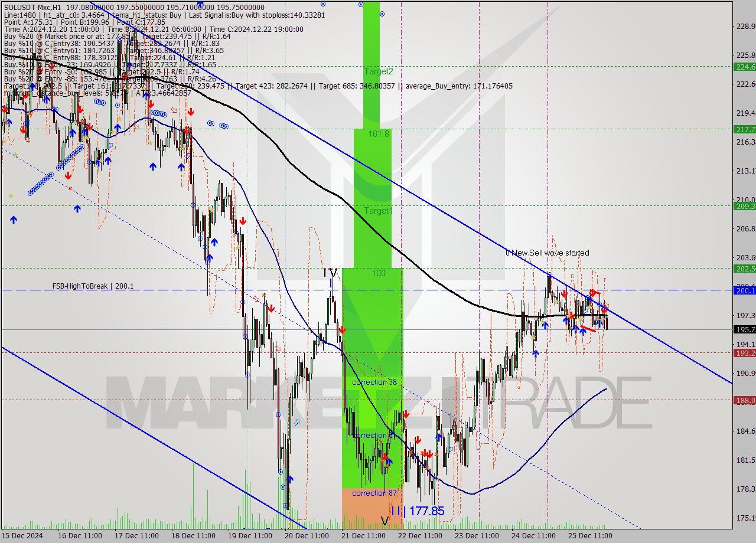The height and width of the screenshot is (543, 756).
Task: Click the blue 200.1 price tag
Action: pos(744,290)
